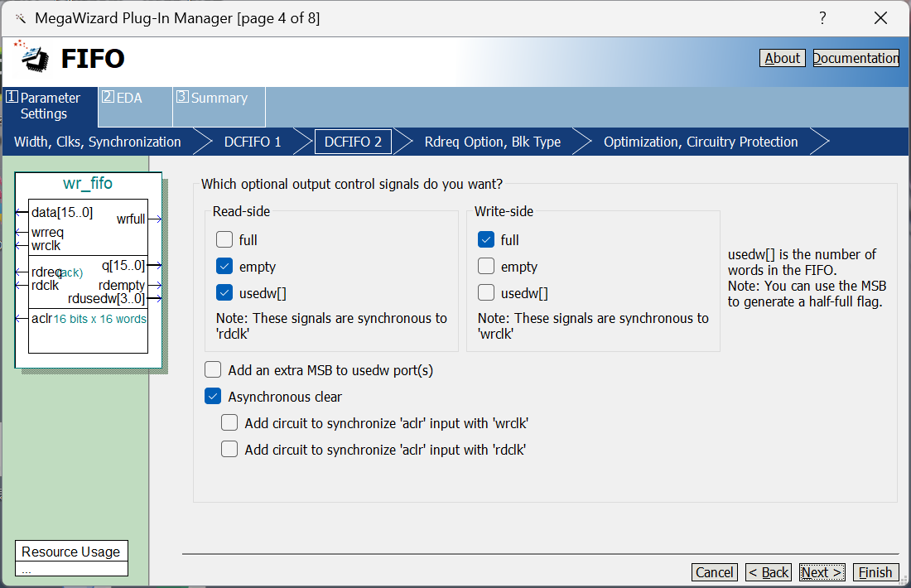Click the wrfull port label
The width and height of the screenshot is (911, 588).
[131, 219]
